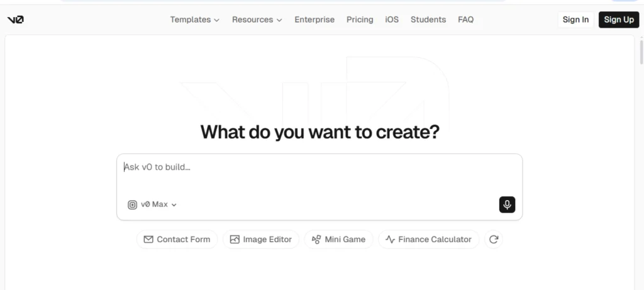Go to the Enterprise page
Viewport: 644px width, 290px height.
[x=314, y=20]
